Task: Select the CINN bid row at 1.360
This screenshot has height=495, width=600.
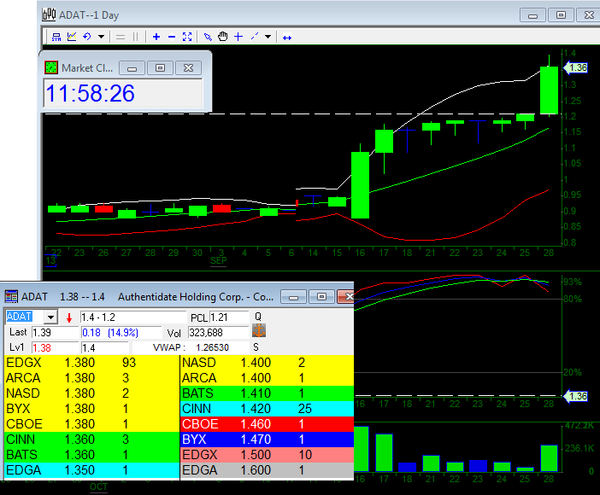Action: (x=91, y=439)
